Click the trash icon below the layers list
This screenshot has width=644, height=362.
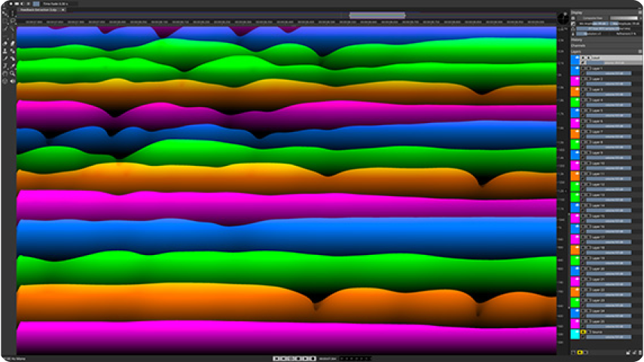pyautogui.click(x=640, y=352)
